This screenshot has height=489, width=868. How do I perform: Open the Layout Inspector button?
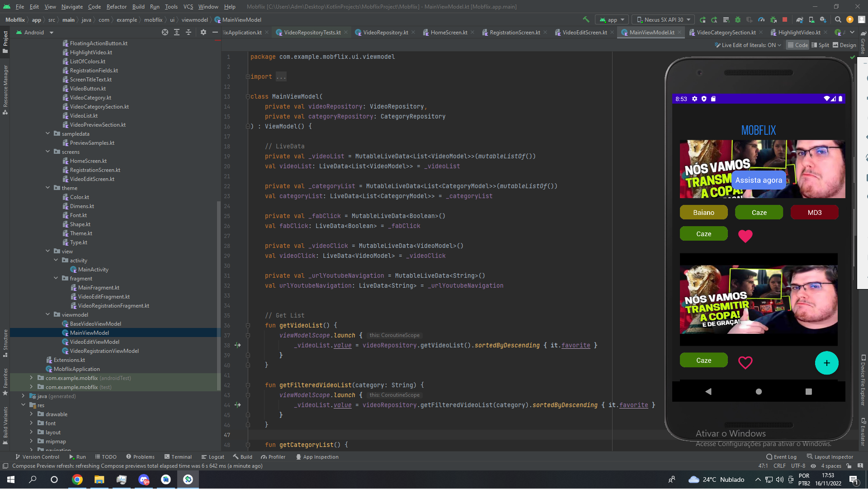(830, 457)
